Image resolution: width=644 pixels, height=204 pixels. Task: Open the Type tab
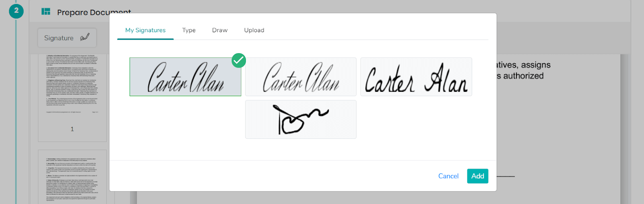tap(189, 30)
